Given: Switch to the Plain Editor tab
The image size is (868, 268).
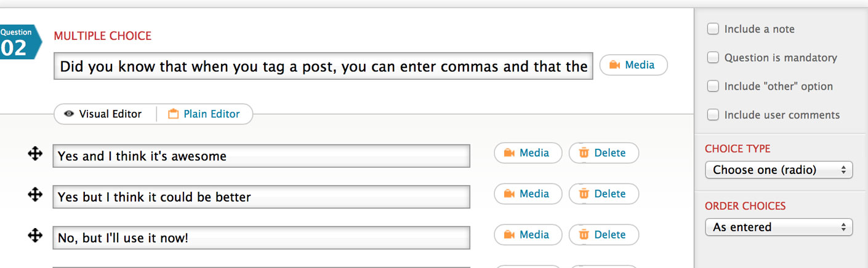Looking at the screenshot, I should (x=204, y=114).
